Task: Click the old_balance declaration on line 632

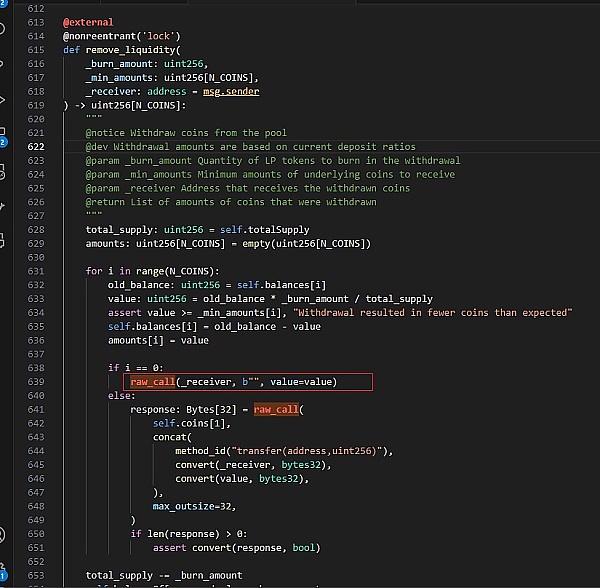Action: tap(139, 285)
